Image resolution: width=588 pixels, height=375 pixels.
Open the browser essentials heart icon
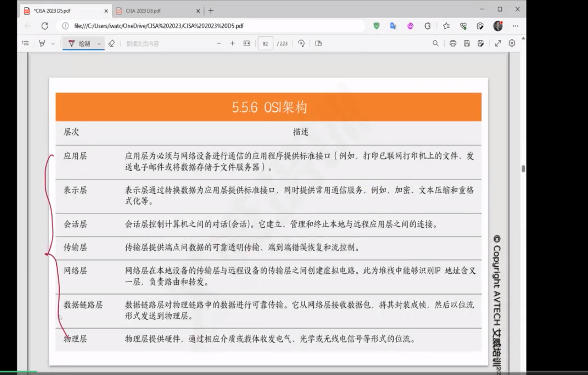463,26
